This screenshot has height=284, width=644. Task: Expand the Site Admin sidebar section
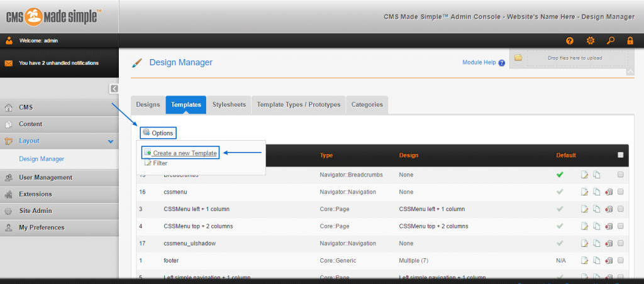(59, 211)
